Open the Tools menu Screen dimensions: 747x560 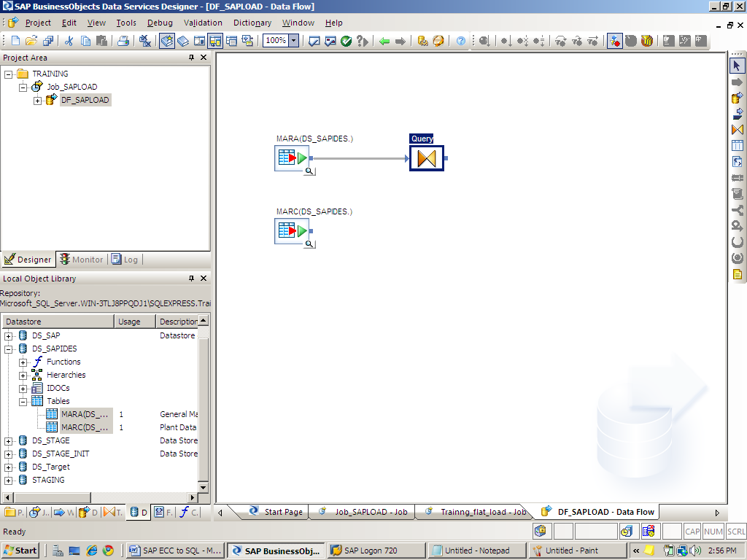(x=126, y=23)
